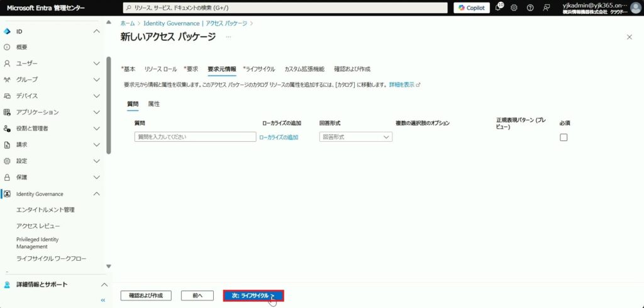This screenshot has width=644, height=308.
Task: Close the new access package pane
Action: (630, 37)
